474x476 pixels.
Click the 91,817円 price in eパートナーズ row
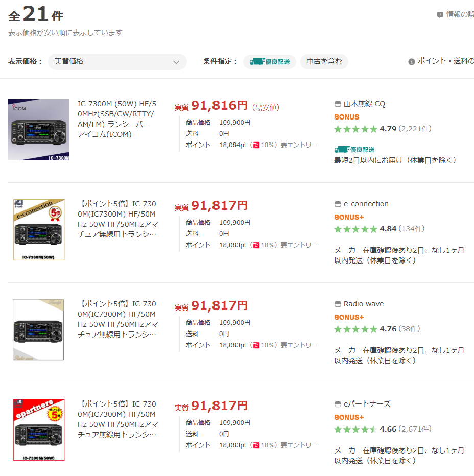pyautogui.click(x=219, y=406)
